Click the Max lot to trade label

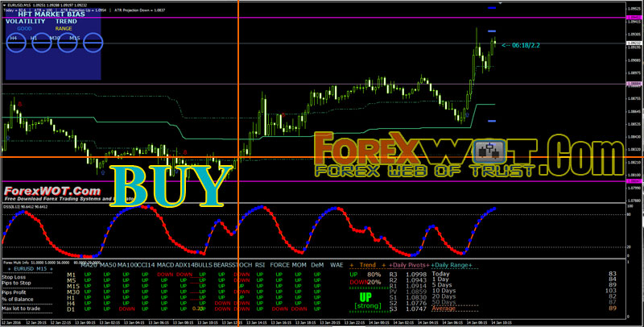[21, 308]
